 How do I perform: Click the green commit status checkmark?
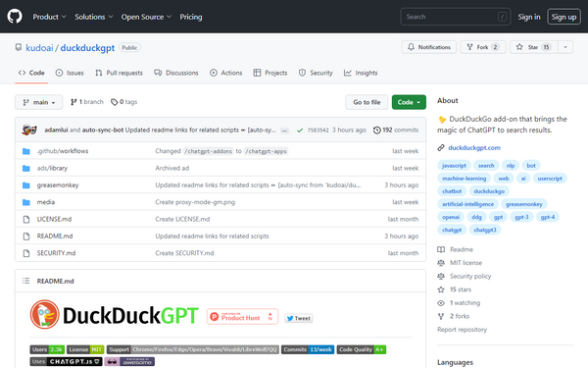[300, 131]
